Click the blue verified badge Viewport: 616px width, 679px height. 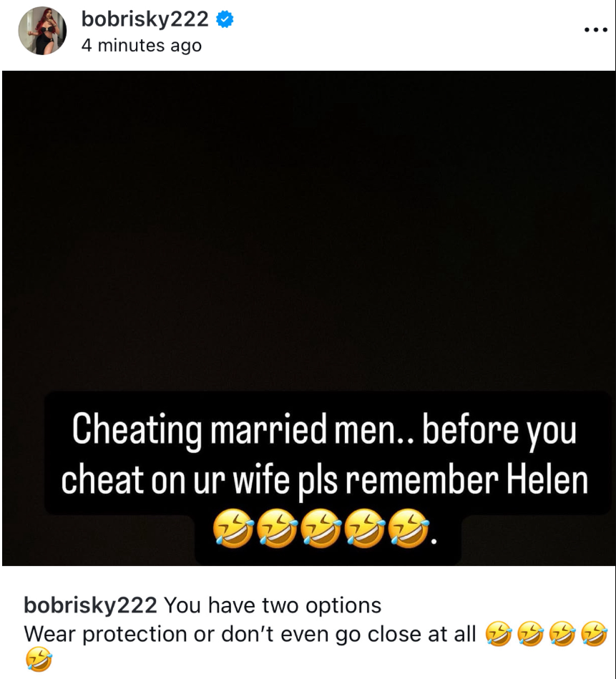coord(224,19)
